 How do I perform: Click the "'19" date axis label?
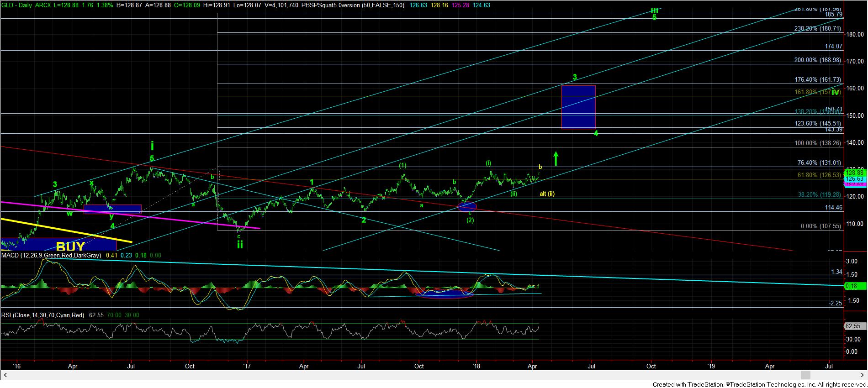point(711,366)
